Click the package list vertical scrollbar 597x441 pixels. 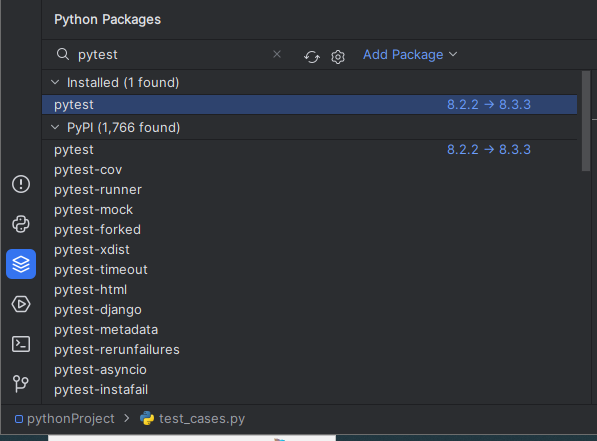coord(586,121)
